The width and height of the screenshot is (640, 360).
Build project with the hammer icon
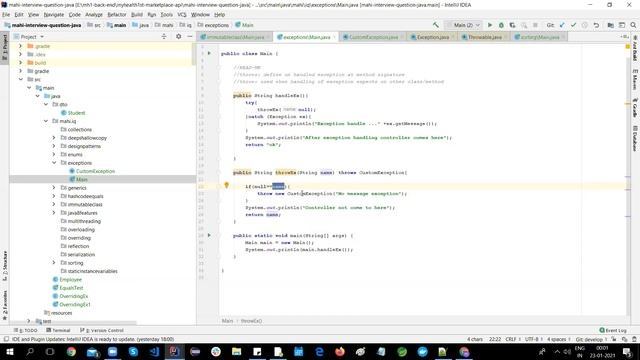[x=436, y=25]
